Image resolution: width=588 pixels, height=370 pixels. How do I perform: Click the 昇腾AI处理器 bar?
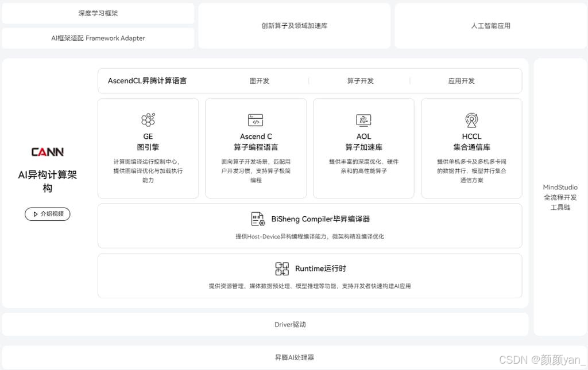295,357
